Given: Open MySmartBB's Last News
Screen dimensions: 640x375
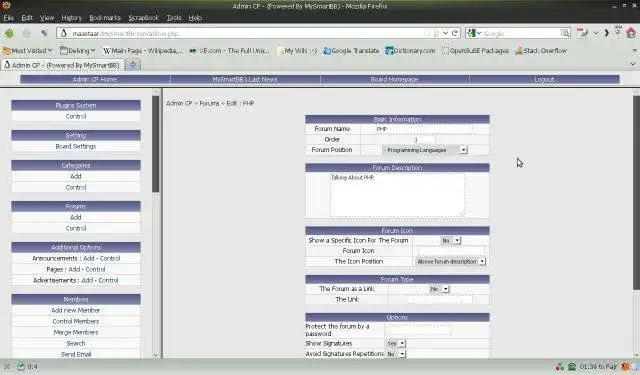Looking at the screenshot, I should pos(245,80).
